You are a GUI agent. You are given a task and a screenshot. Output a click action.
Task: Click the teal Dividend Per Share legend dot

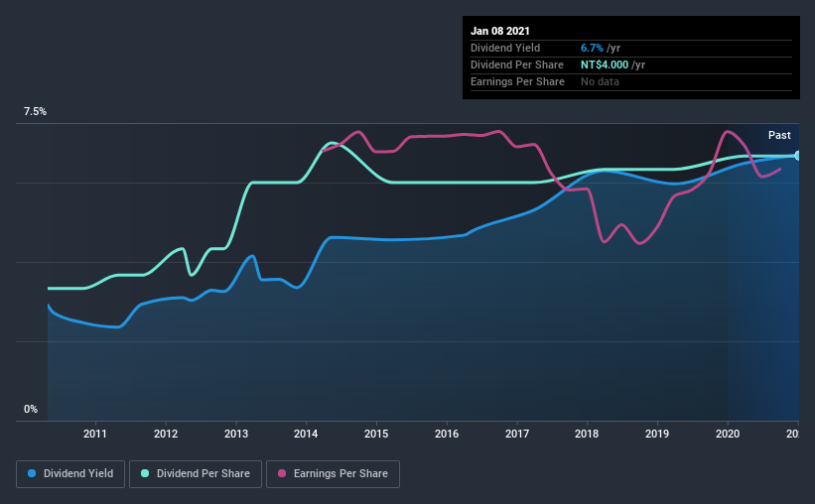145,473
